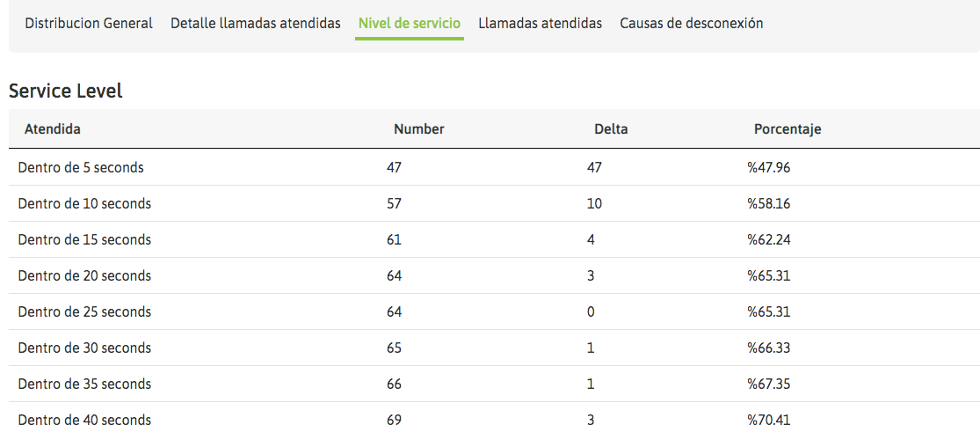Image resolution: width=980 pixels, height=432 pixels.
Task: Click the Atendida column header
Action: pyautogui.click(x=53, y=129)
